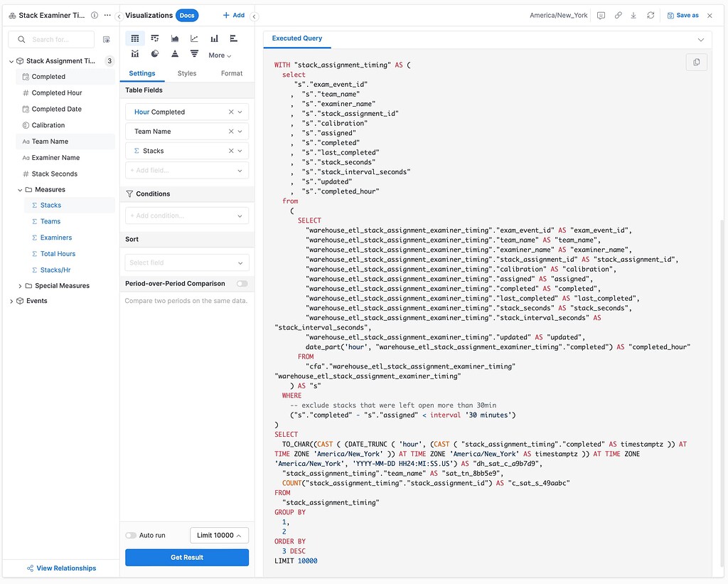Copy the shareable link via chain icon
728x584 pixels.
point(618,15)
